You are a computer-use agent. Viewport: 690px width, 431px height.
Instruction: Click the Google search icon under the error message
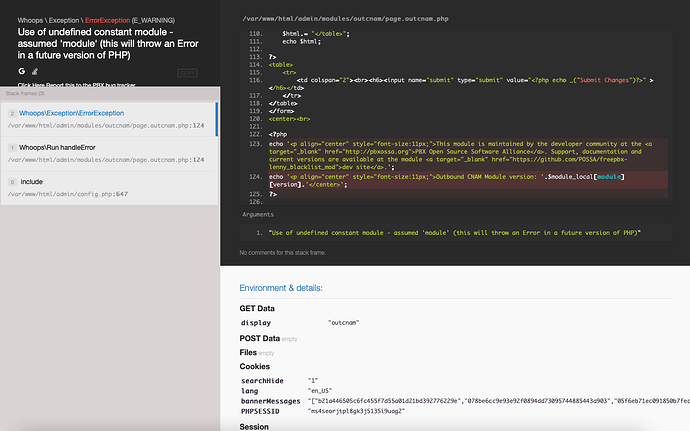[21, 72]
